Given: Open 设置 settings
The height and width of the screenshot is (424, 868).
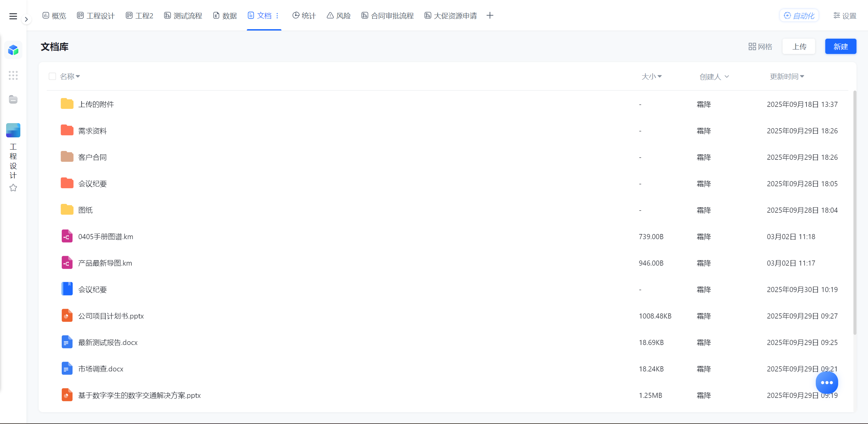Looking at the screenshot, I should [845, 16].
